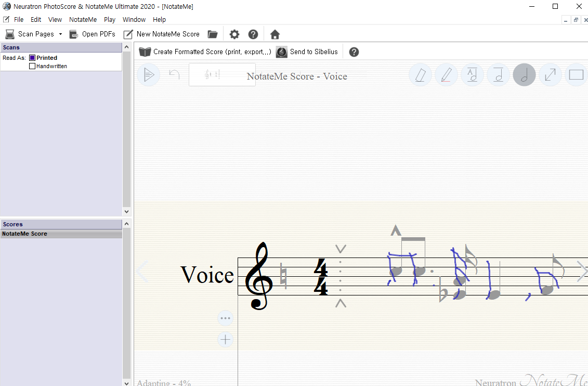The width and height of the screenshot is (588, 386).
Task: Open the File menu
Action: pyautogui.click(x=19, y=19)
